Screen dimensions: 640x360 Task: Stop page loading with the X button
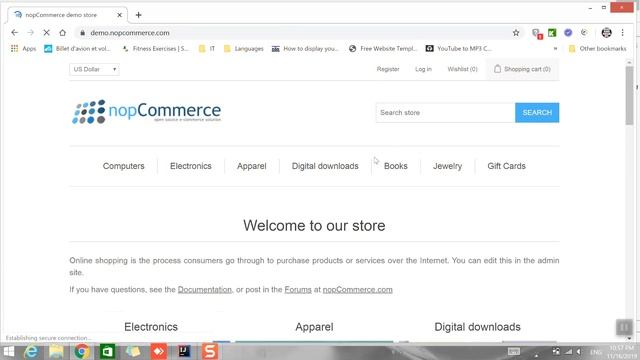coord(47,33)
